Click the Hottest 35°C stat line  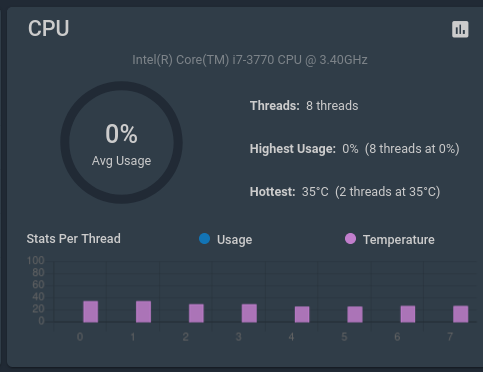point(345,192)
